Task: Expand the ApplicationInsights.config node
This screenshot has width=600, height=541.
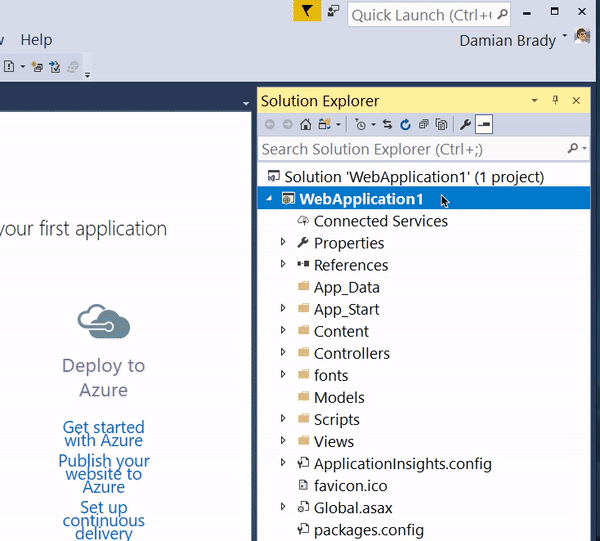Action: (283, 463)
